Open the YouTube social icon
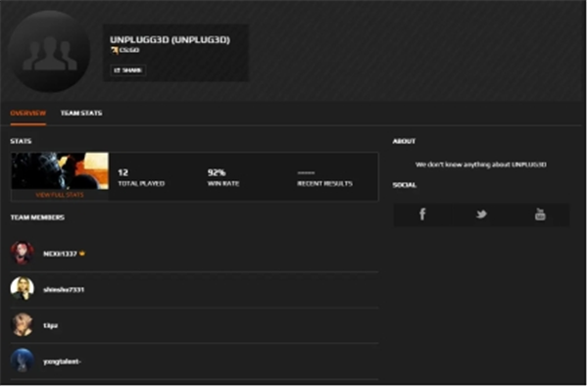 click(540, 215)
